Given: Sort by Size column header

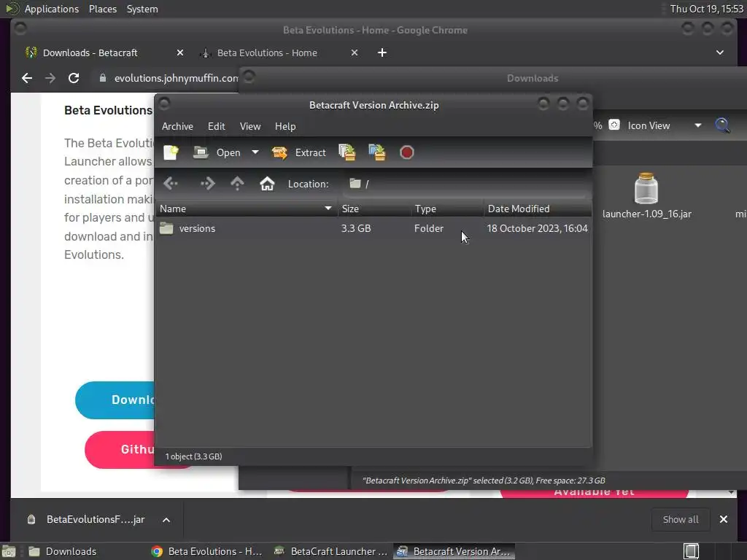Looking at the screenshot, I should 374,209.
